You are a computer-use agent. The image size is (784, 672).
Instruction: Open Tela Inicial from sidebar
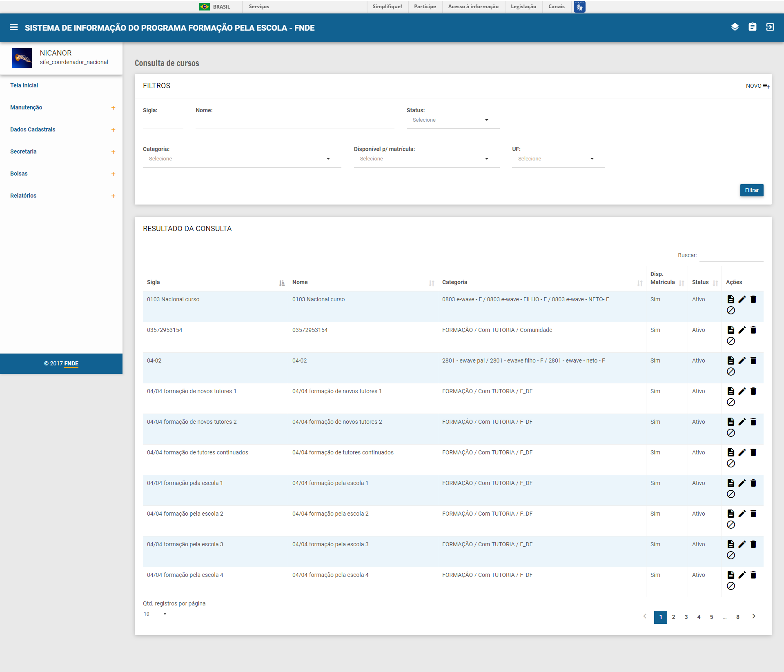[x=24, y=85]
